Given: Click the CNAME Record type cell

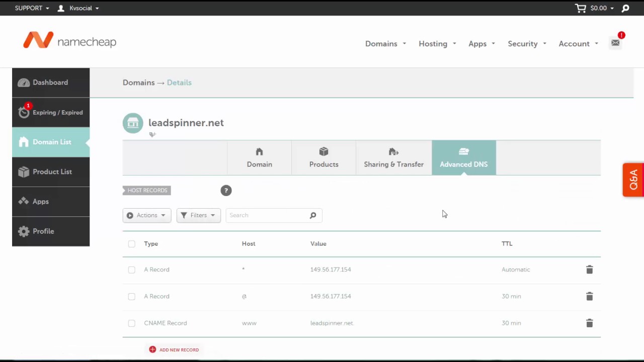Looking at the screenshot, I should tap(166, 323).
